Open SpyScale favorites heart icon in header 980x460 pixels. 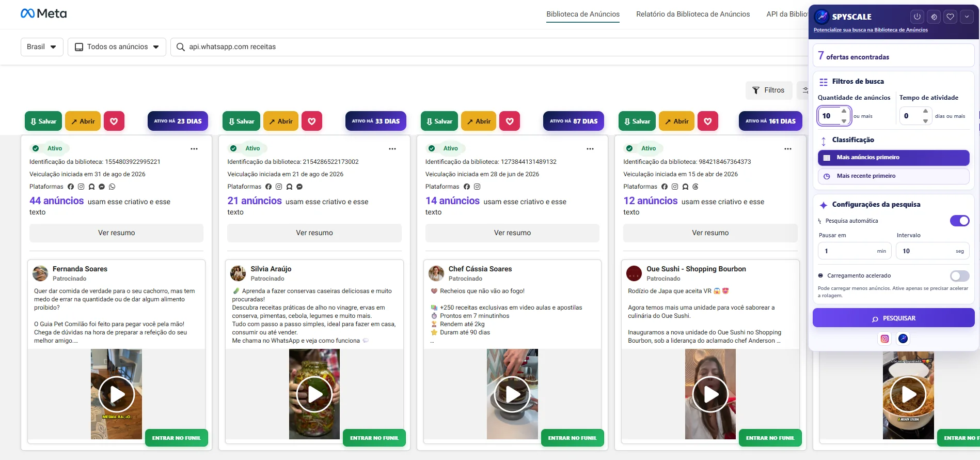coord(950,17)
